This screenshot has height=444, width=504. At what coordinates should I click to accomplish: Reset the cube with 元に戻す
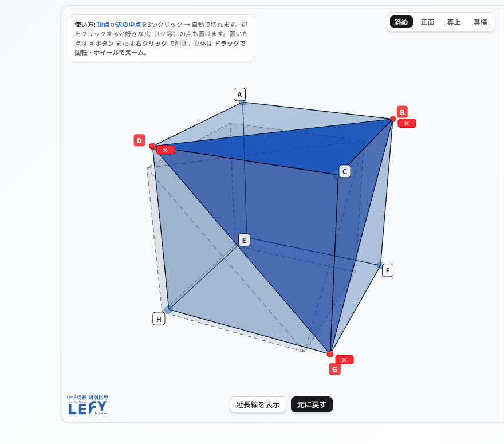coord(312,404)
